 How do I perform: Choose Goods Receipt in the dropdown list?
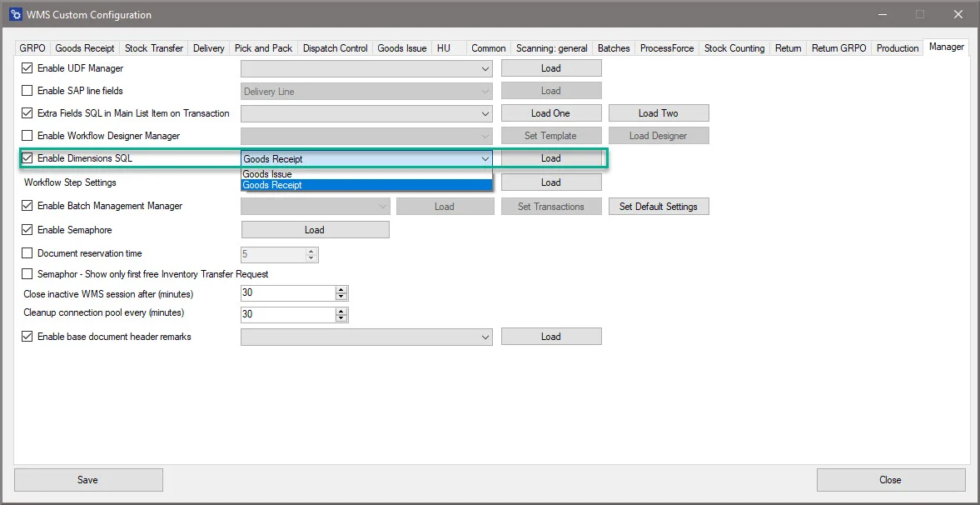click(x=367, y=185)
